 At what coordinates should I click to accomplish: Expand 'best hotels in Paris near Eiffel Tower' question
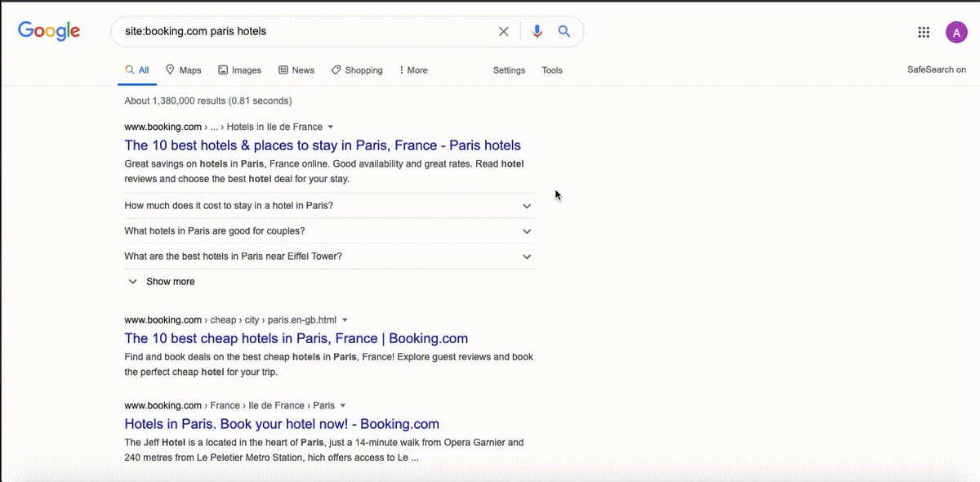point(329,257)
